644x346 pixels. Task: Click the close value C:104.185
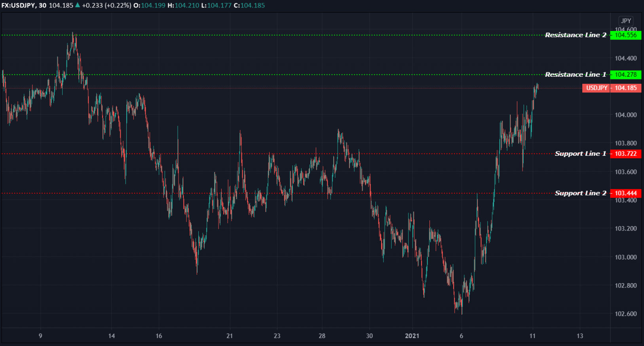pos(249,6)
